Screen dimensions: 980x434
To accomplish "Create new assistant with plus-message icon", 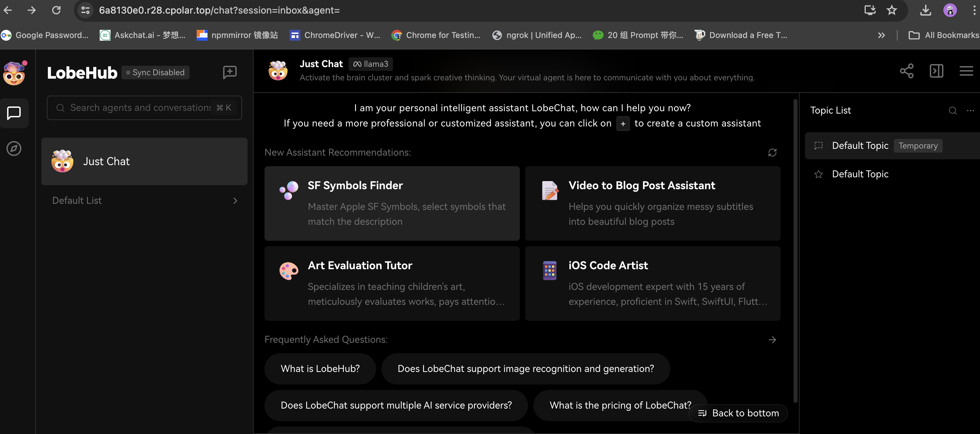I will [x=230, y=72].
